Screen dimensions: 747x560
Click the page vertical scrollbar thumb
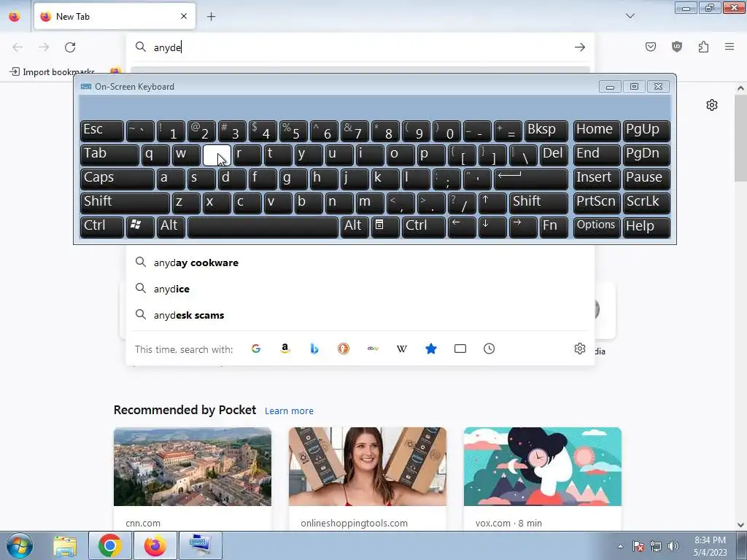(740, 138)
